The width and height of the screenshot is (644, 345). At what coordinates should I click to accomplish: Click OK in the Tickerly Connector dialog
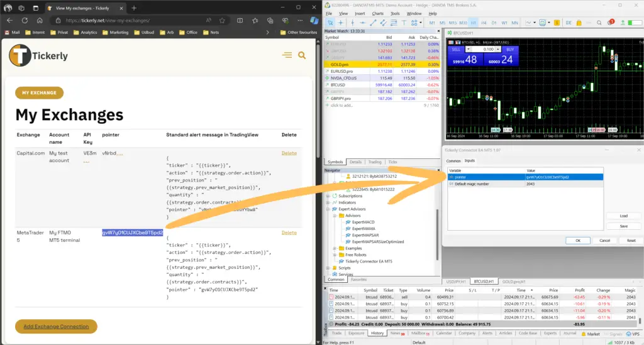click(x=577, y=241)
